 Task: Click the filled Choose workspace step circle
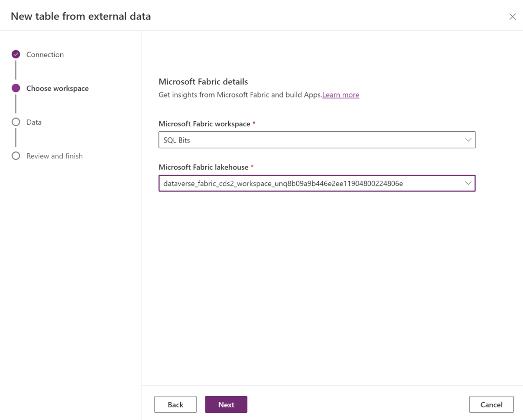point(16,88)
